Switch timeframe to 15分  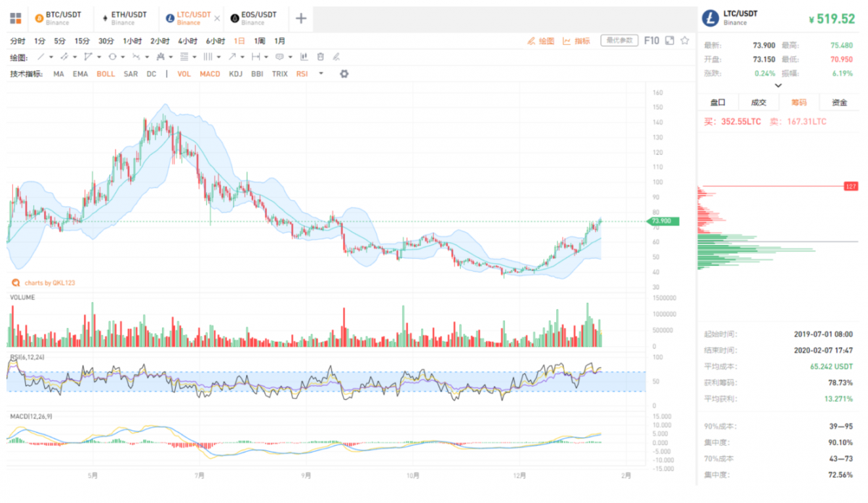(82, 41)
